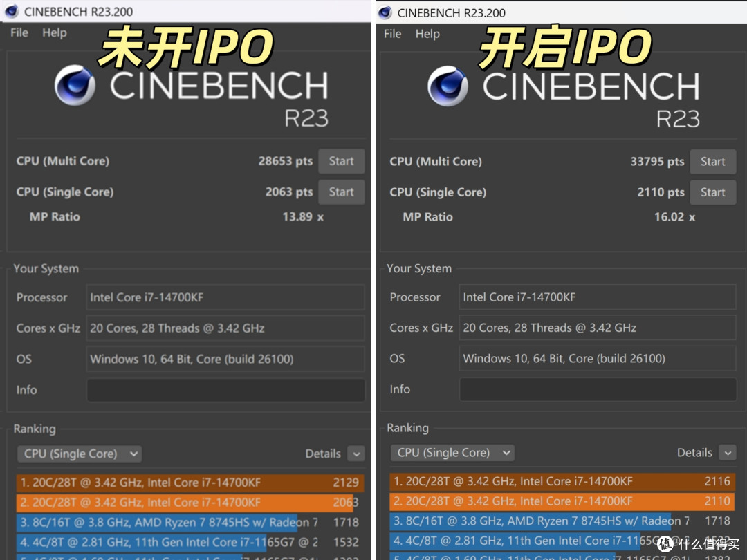747x560 pixels.
Task: Click the Details label in right window
Action: pos(694,453)
